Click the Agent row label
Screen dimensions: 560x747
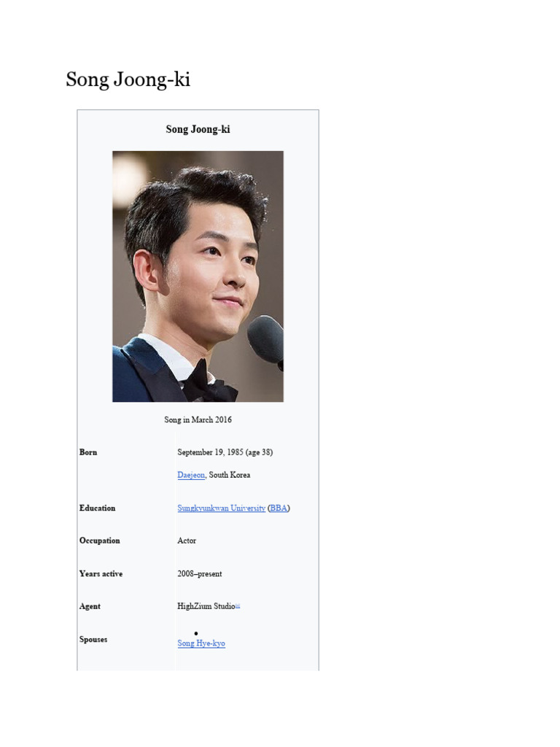pyautogui.click(x=90, y=606)
